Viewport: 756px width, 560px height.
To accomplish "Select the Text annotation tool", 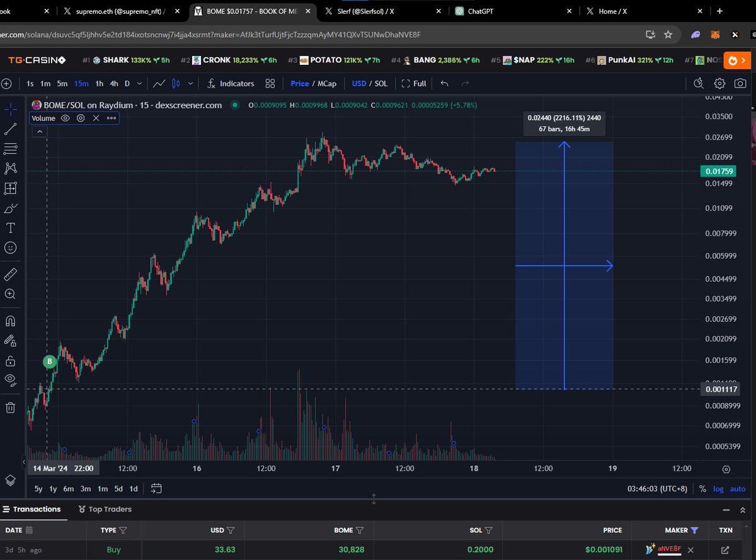I will point(10,227).
